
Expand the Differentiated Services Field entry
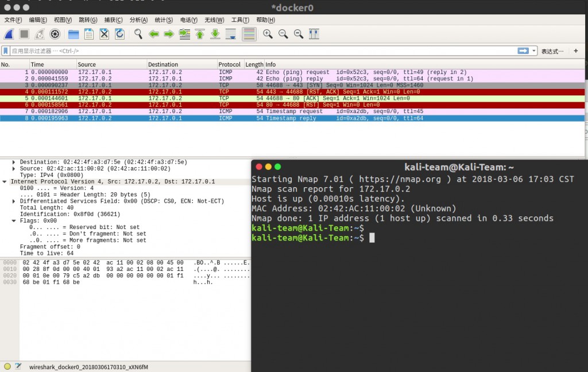[x=14, y=201]
